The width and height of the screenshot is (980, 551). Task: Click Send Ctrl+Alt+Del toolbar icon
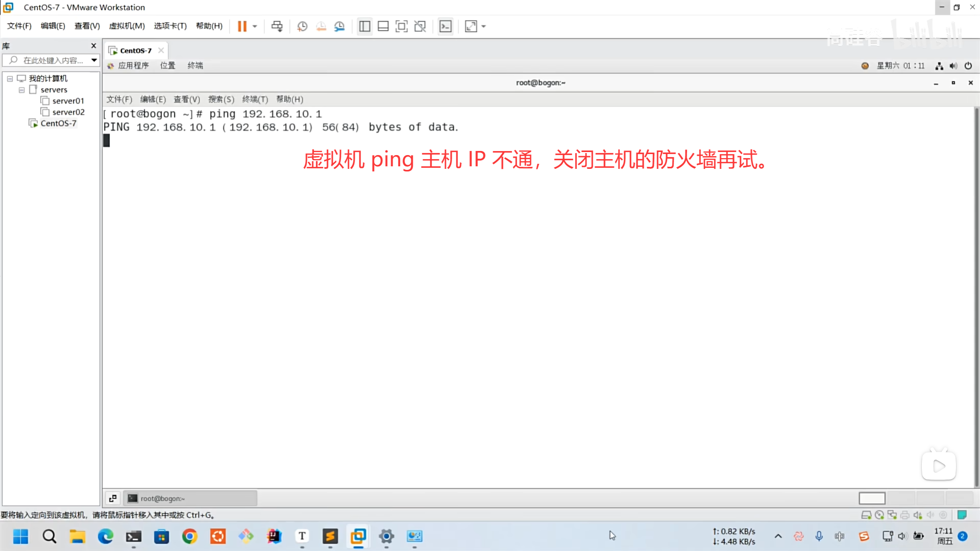(x=277, y=26)
